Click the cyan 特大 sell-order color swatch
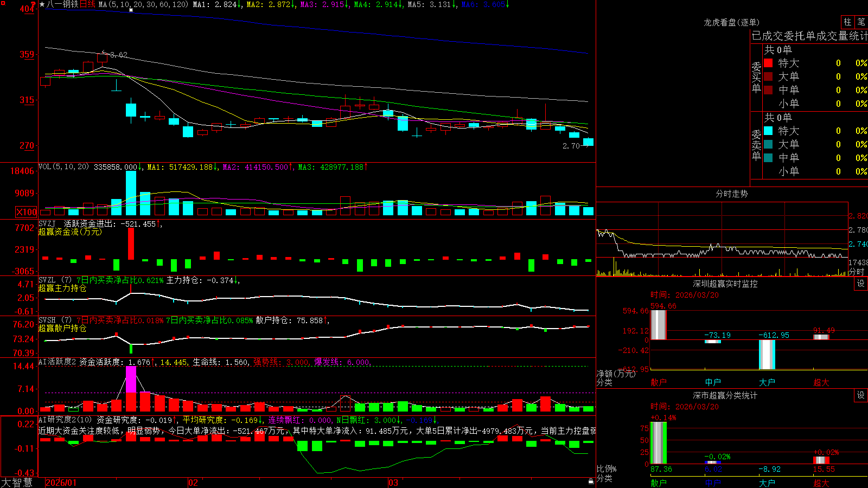This screenshot has width=868, height=488. tap(768, 131)
